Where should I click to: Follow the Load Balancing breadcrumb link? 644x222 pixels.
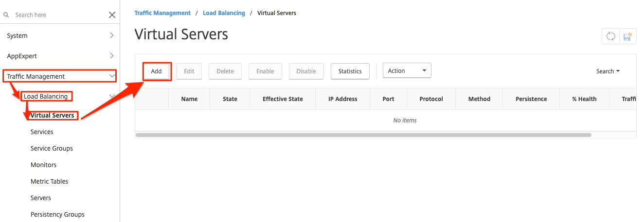coord(224,13)
